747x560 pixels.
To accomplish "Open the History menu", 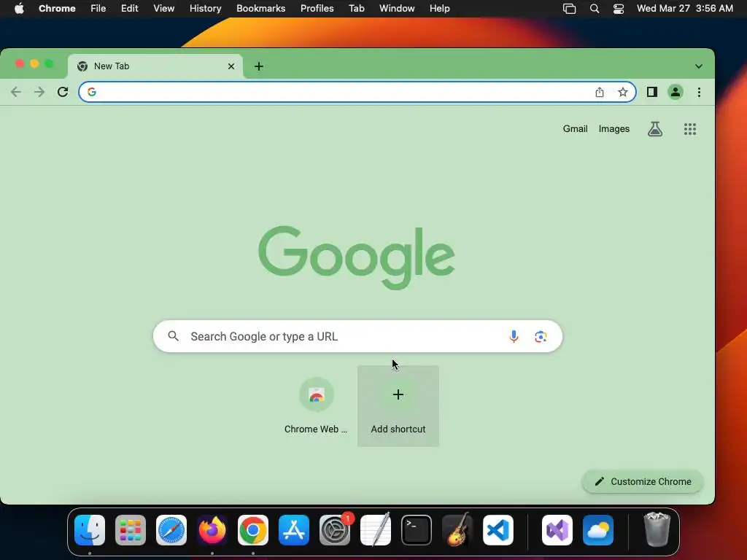I will [x=205, y=9].
